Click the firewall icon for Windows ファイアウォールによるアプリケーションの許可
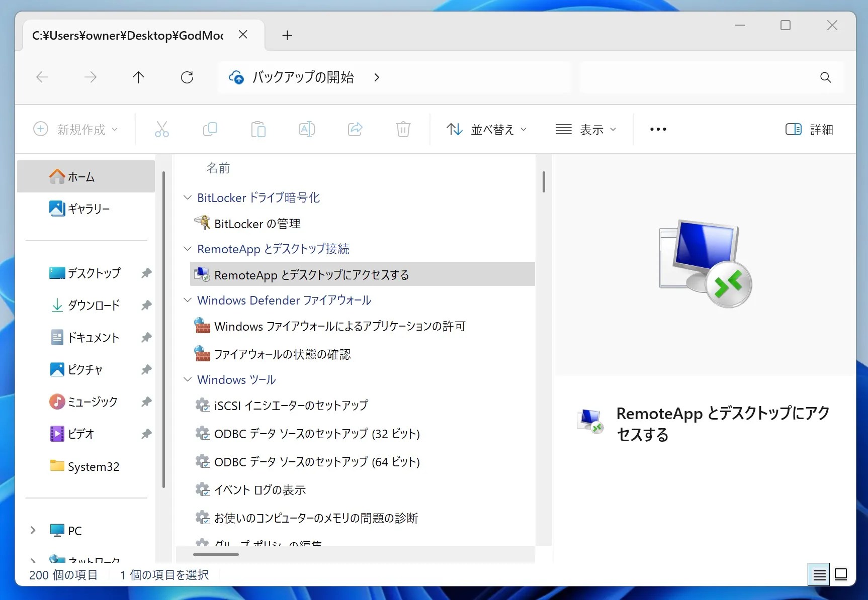The image size is (868, 600). [x=203, y=326]
